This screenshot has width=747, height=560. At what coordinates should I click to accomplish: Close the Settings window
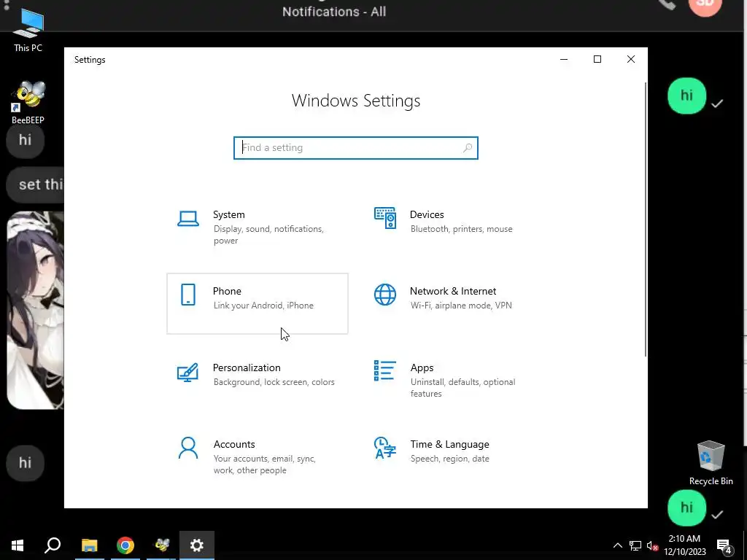631,59
